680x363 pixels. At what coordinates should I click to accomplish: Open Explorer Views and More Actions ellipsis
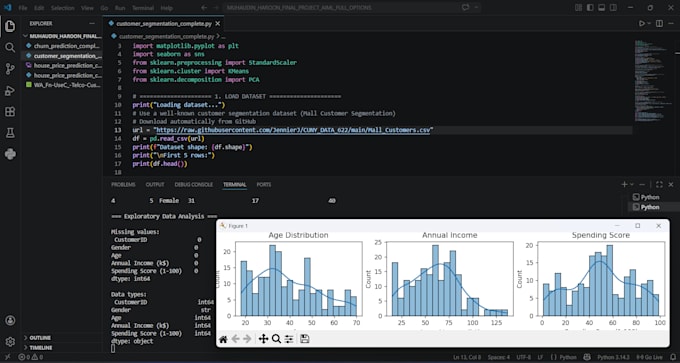click(92, 23)
